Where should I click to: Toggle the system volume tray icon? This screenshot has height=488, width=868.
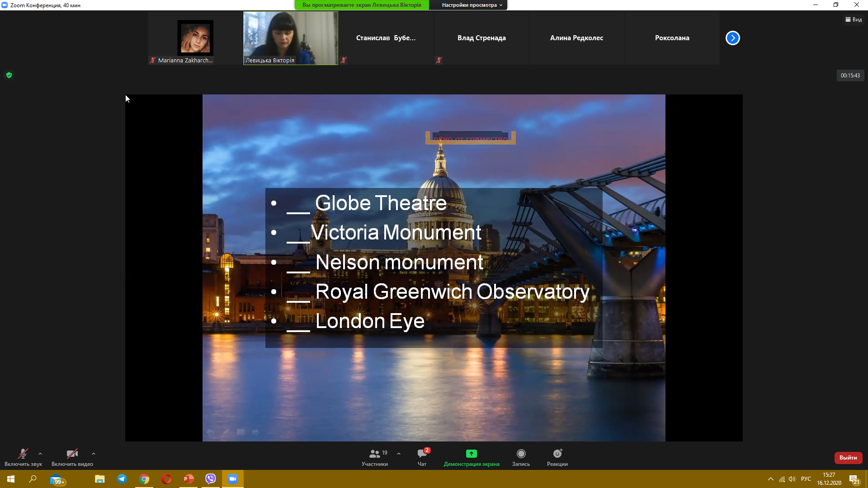(x=792, y=479)
